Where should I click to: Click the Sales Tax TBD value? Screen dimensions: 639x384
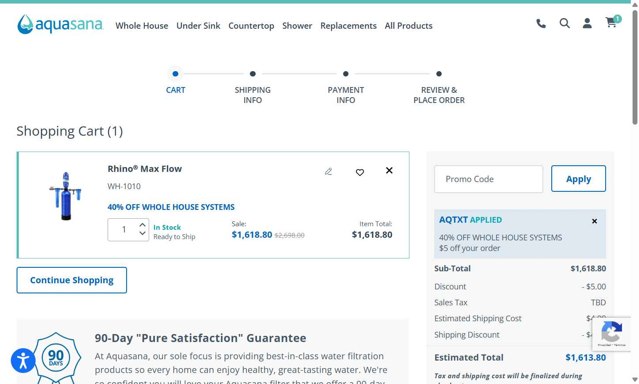[598, 302]
